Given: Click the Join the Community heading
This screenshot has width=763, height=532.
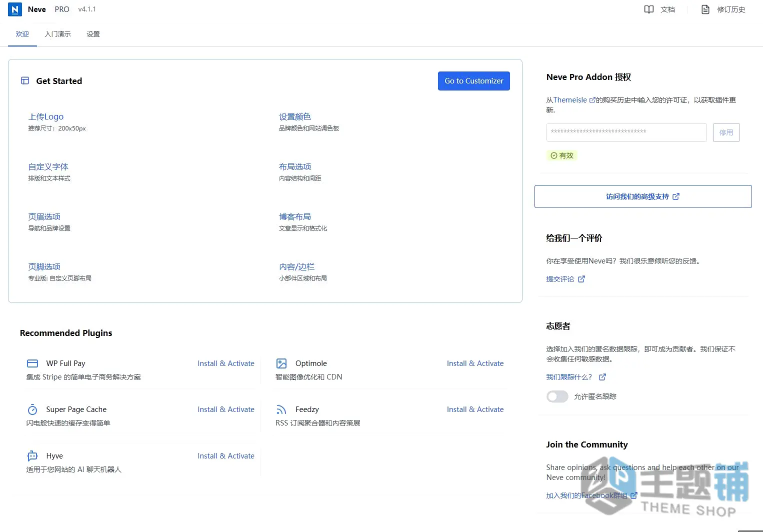Looking at the screenshot, I should click(x=587, y=444).
